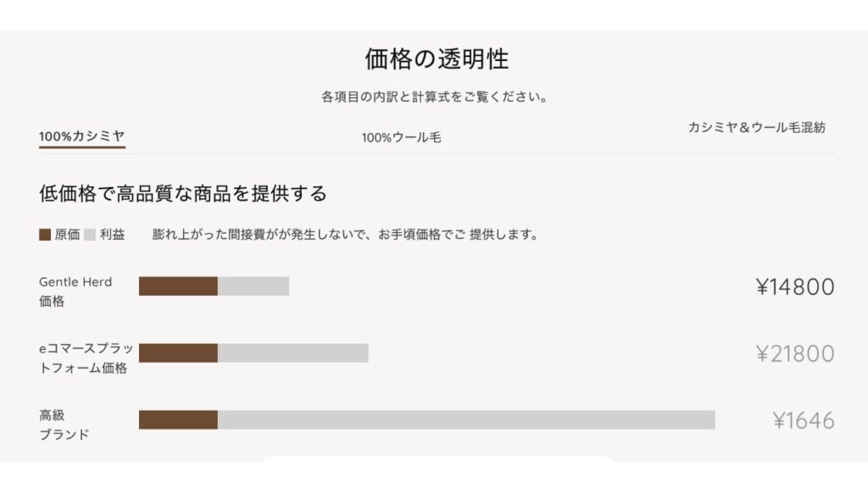Screen dimensions: 868x488
Task: Click the ¥21800 price
Action: (795, 353)
